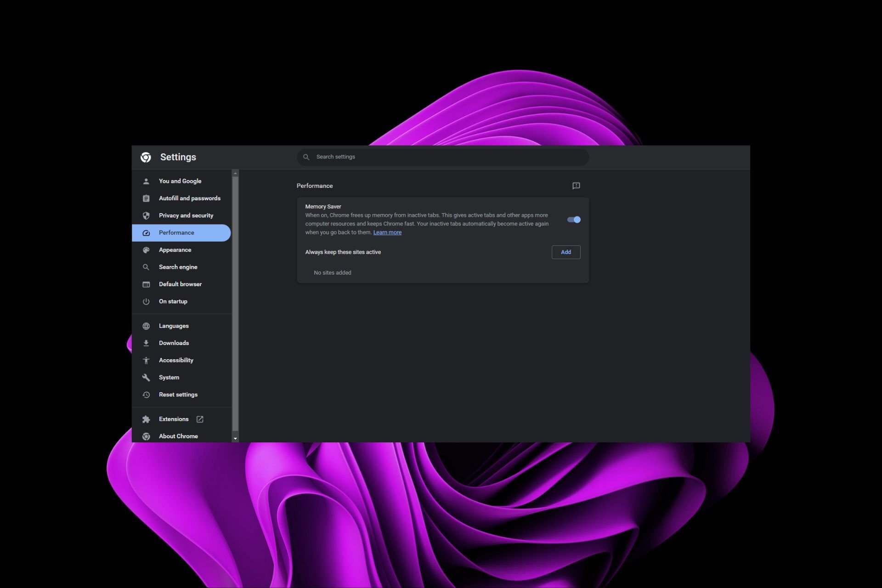The height and width of the screenshot is (588, 882).
Task: Click the speedometer icon for Performance
Action: click(x=146, y=233)
